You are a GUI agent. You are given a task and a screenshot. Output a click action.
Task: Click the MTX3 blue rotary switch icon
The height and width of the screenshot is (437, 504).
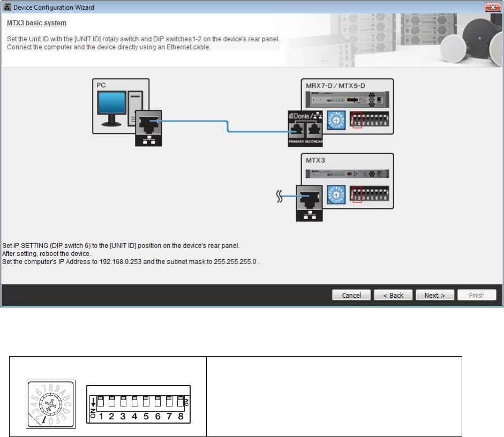click(336, 195)
